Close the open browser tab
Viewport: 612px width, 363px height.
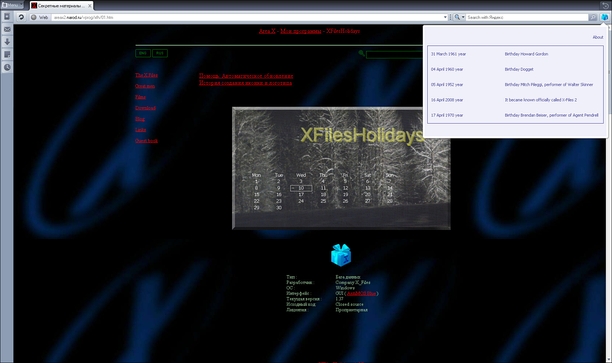tap(90, 5)
